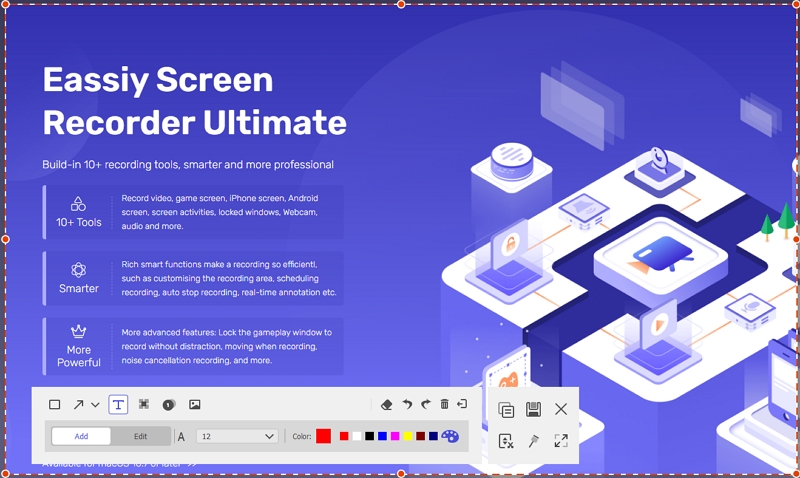Click the exit annotation icon
Image resolution: width=800 pixels, height=478 pixels.
coord(462,404)
